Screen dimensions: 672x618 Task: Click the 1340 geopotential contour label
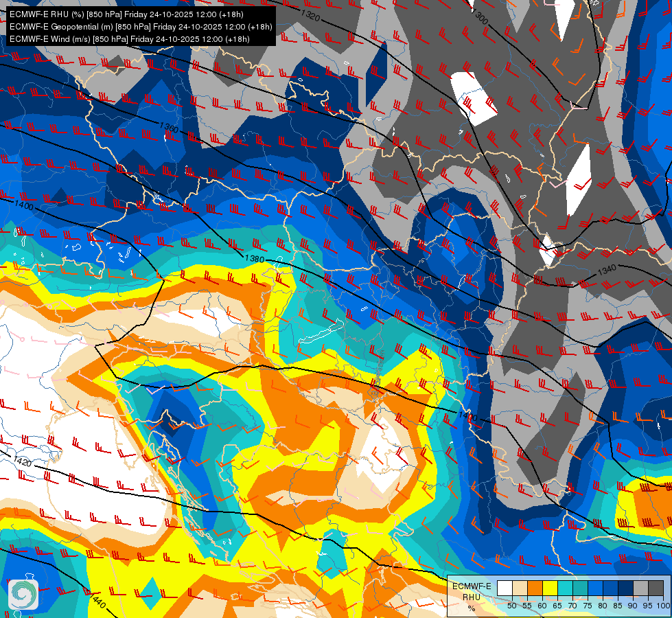[607, 270]
